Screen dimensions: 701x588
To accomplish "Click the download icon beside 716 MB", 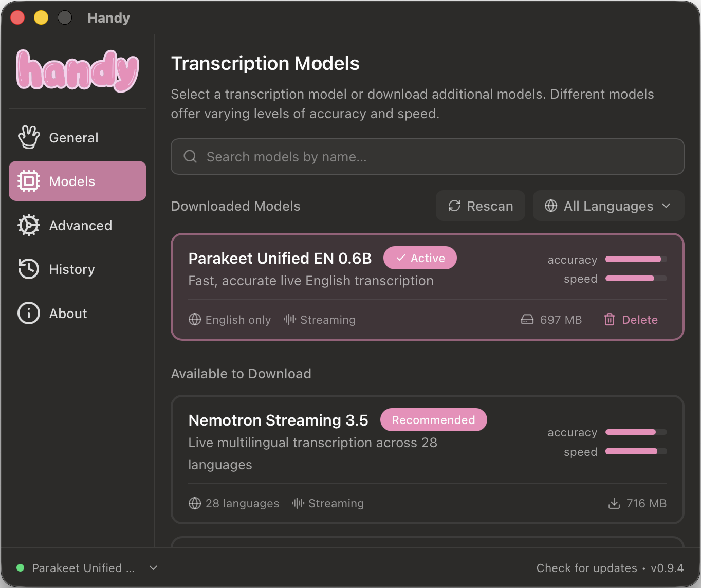I will [614, 503].
